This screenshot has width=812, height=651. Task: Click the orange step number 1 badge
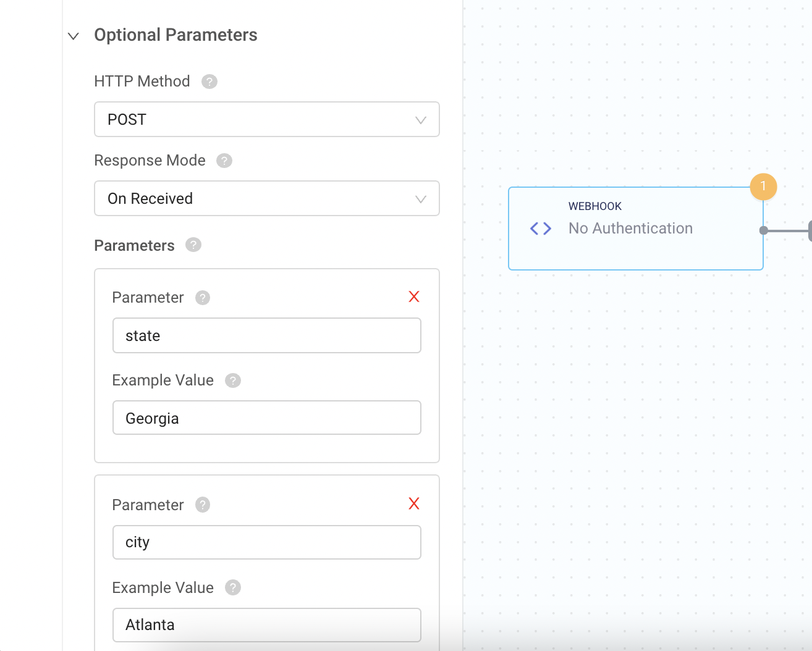763,186
